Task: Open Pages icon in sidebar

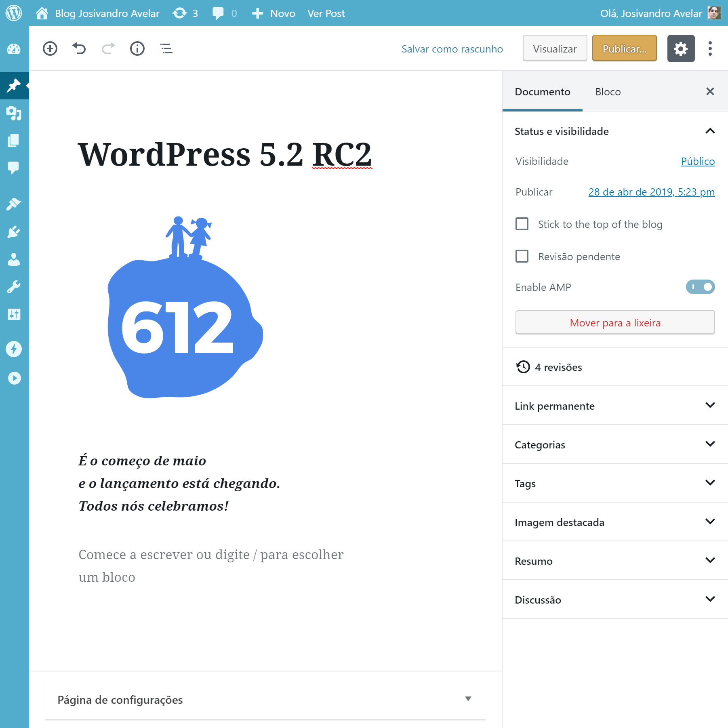Action: (x=14, y=141)
